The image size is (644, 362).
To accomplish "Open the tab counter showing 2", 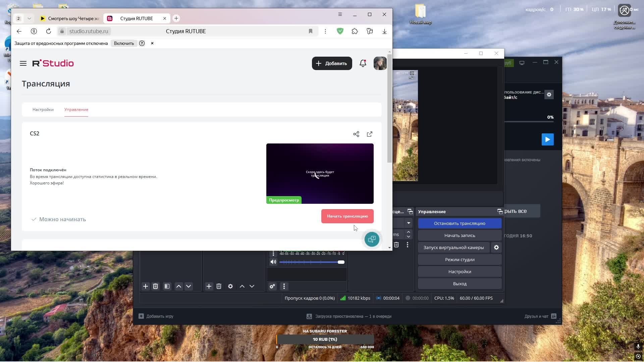I will tap(18, 18).
